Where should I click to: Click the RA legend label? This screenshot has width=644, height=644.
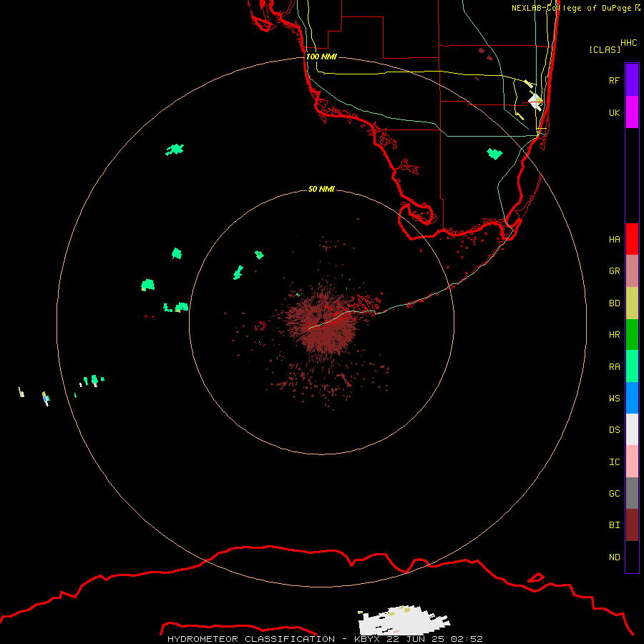[614, 367]
